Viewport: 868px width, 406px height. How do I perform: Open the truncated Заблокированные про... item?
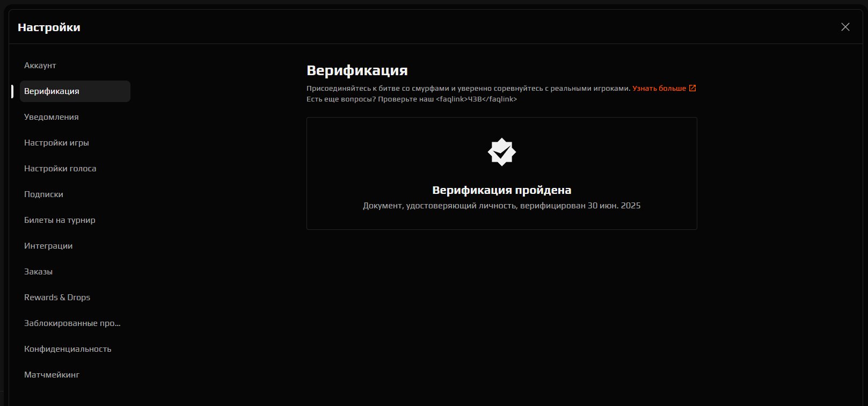pyautogui.click(x=72, y=323)
